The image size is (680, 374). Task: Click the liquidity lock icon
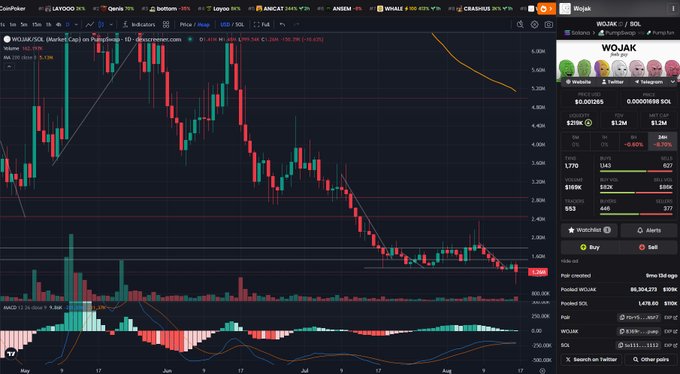[588, 123]
